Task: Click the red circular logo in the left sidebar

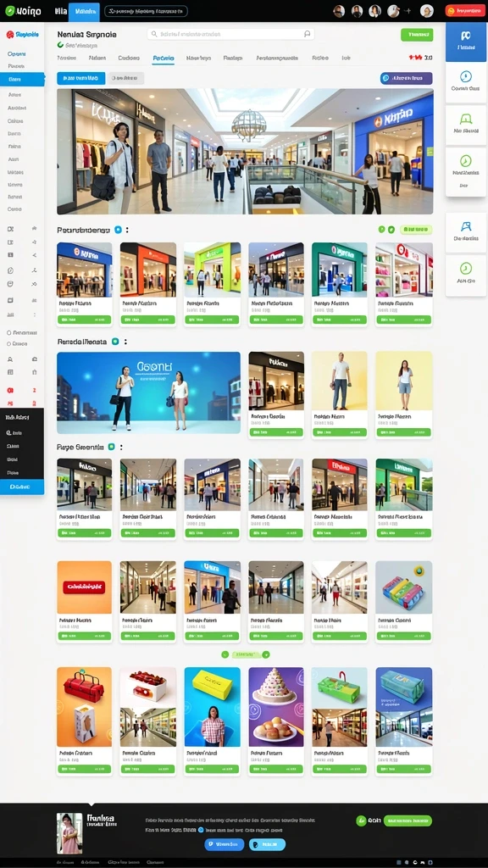Action: 10,34
